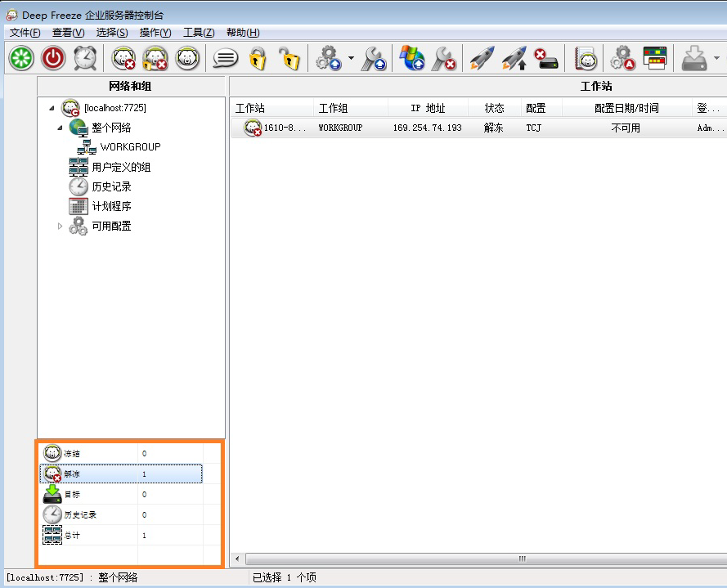Click the Windows Update globe icon
Image resolution: width=727 pixels, height=588 pixels.
pos(412,58)
